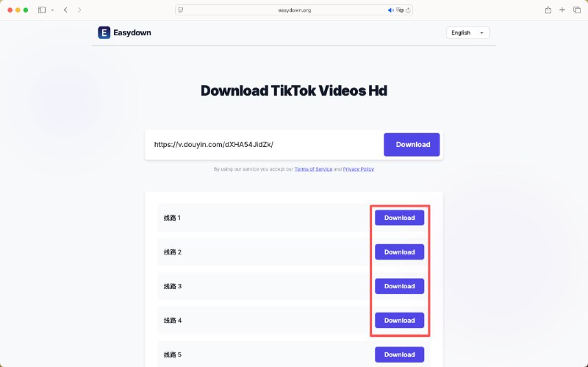Image resolution: width=588 pixels, height=367 pixels.
Task: Open sidebar options dropdown chevron
Action: coord(52,10)
